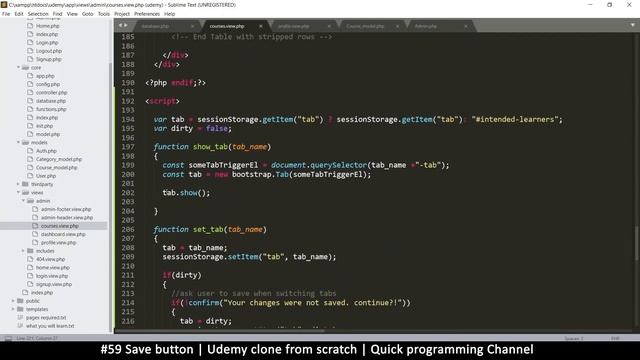Image resolution: width=640 pixels, height=360 pixels.
Task: Open the tab list dropdown arrow
Action: pos(632,25)
